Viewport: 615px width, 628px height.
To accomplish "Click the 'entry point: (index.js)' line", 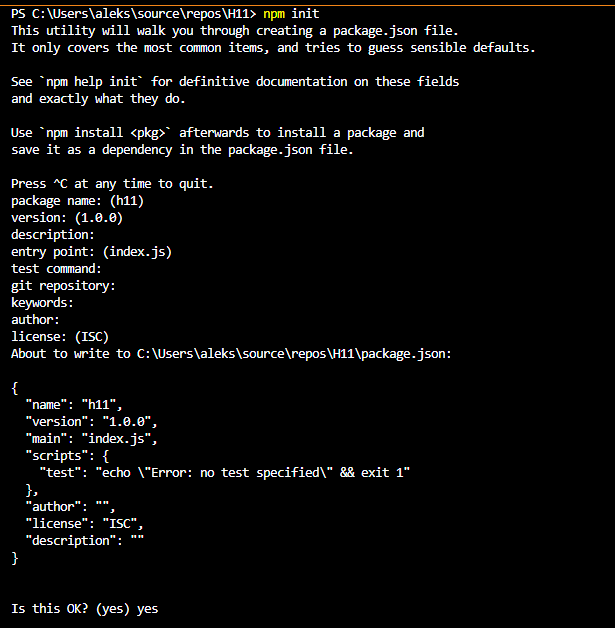I will tap(91, 252).
